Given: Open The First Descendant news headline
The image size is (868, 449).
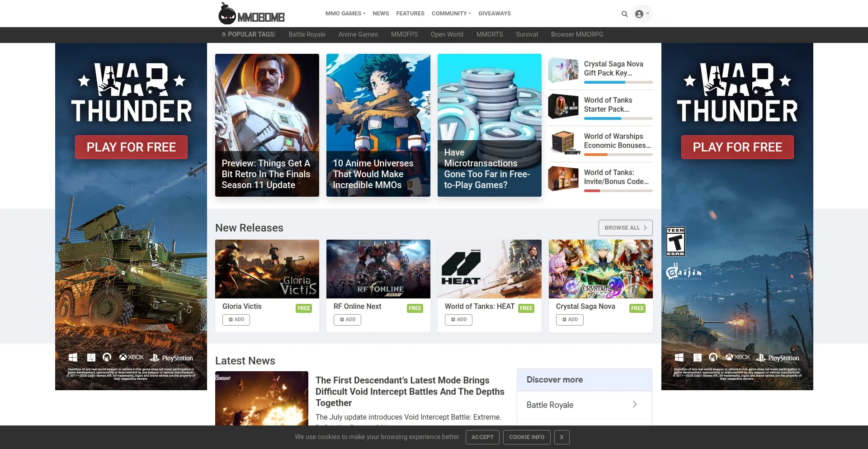Looking at the screenshot, I should (x=410, y=392).
